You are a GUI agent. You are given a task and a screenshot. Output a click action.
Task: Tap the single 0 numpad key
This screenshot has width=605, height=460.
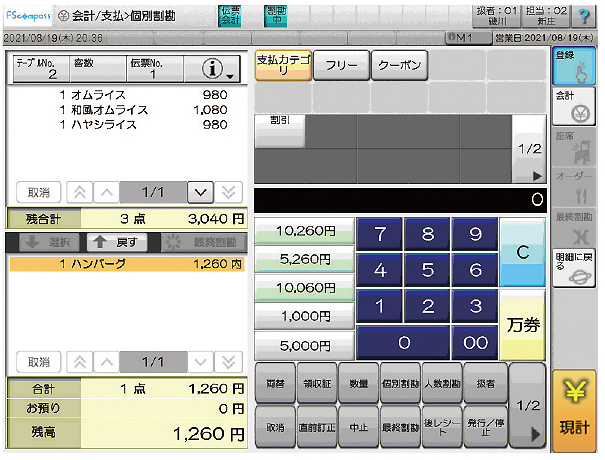click(x=404, y=343)
